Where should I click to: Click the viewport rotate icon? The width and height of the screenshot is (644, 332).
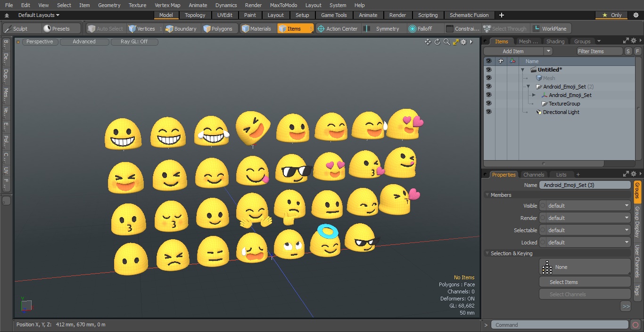tap(438, 42)
